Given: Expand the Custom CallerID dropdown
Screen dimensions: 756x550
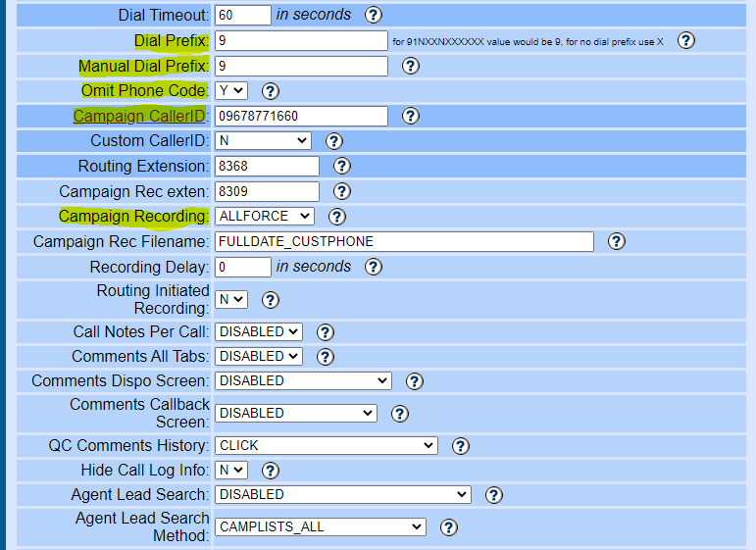Looking at the screenshot, I should pos(263,141).
